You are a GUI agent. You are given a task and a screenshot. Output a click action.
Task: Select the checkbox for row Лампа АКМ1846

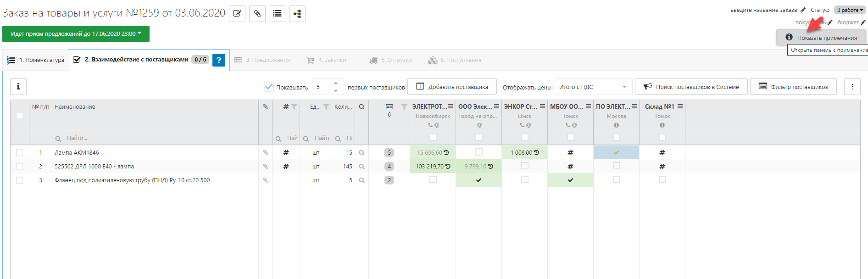click(x=20, y=153)
